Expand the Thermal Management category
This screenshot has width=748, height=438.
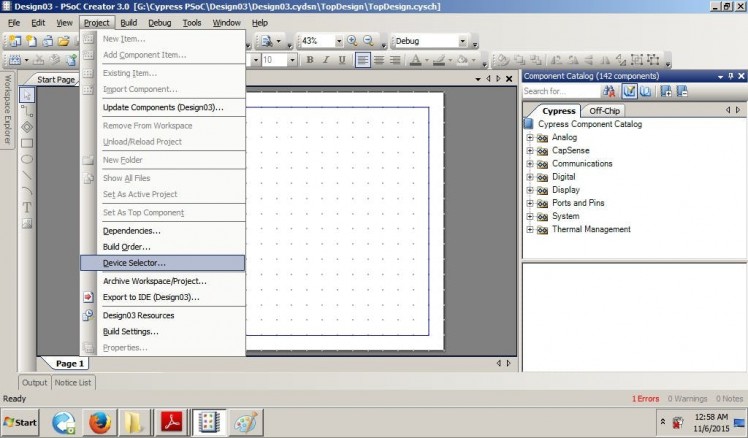coord(530,229)
